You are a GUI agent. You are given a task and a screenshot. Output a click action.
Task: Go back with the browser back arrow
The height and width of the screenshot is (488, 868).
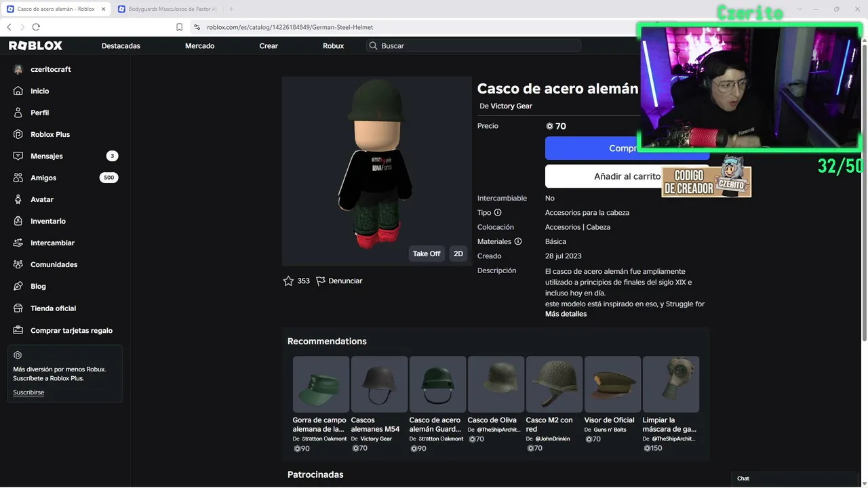tap(9, 27)
